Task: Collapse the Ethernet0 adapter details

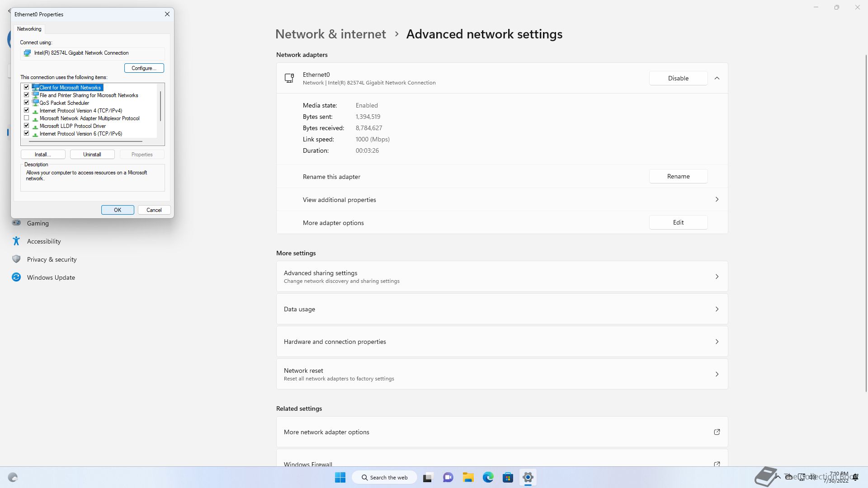Action: tap(717, 78)
